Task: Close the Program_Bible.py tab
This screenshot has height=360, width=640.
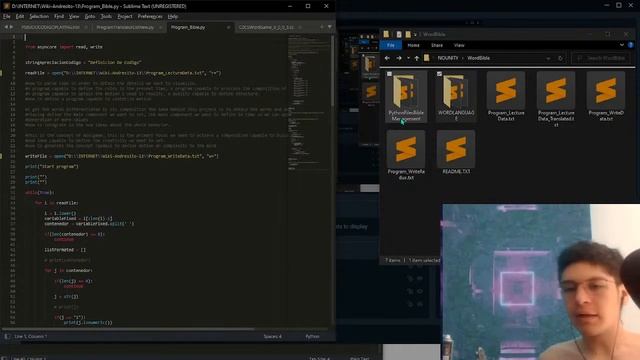Action: 228,27
